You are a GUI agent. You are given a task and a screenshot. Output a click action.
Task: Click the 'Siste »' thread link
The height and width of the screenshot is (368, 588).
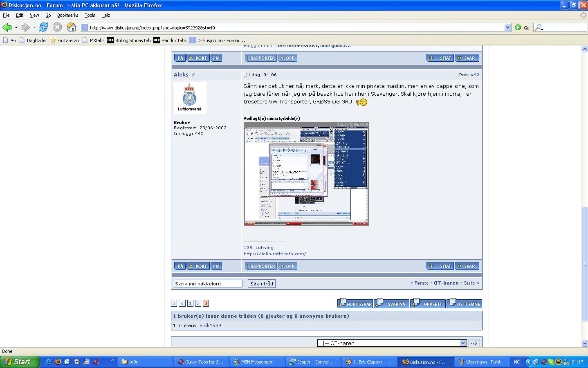click(x=471, y=283)
